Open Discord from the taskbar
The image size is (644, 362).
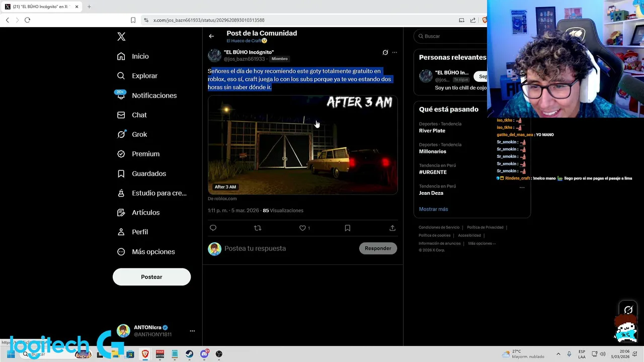(x=204, y=354)
